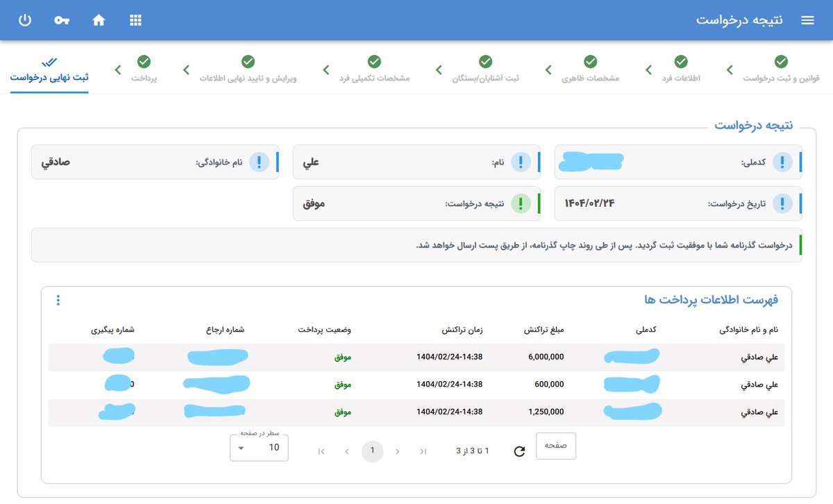This screenshot has width=833, height=504.
Task: Click green check above پرداخت
Action: click(x=144, y=62)
